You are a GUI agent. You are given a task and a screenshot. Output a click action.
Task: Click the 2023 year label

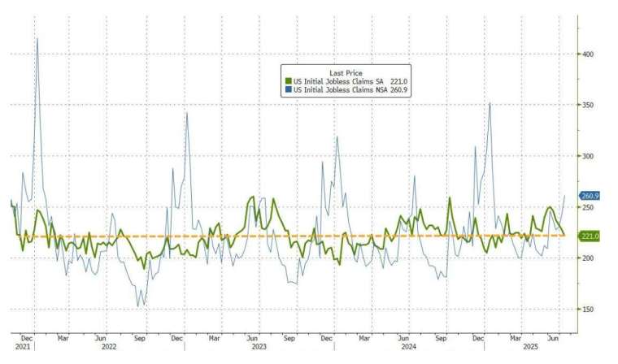(x=259, y=347)
